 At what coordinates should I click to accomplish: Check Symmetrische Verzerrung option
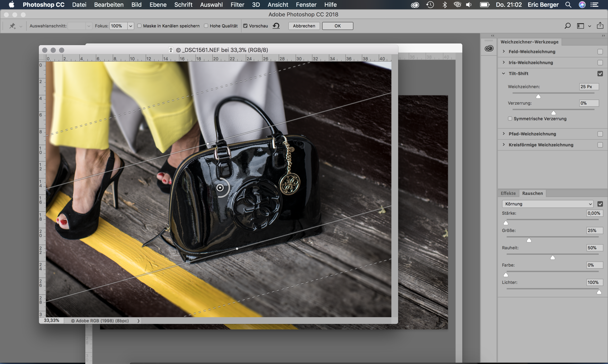[510, 119]
